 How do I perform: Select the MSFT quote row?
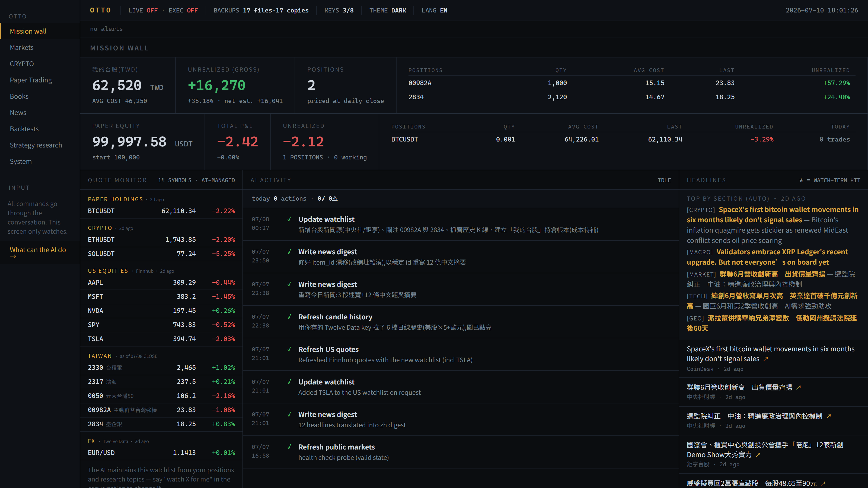161,297
